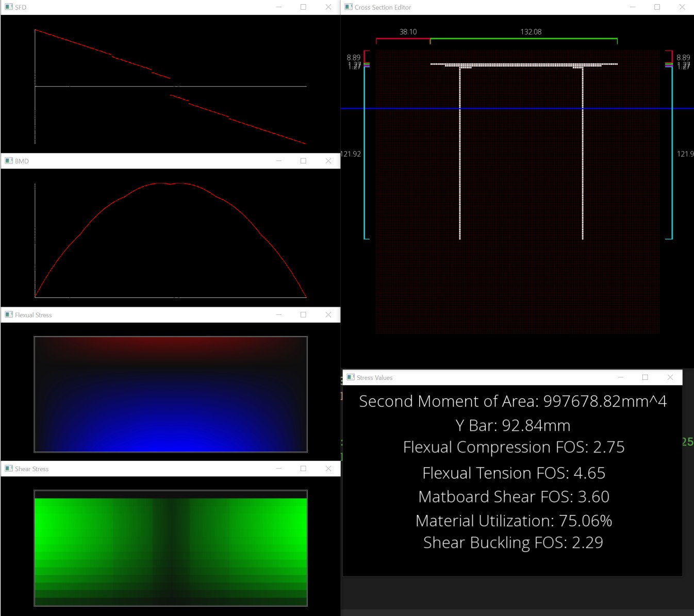This screenshot has width=694, height=616.
Task: Click the Cross Section Editor window icon
Action: (349, 7)
